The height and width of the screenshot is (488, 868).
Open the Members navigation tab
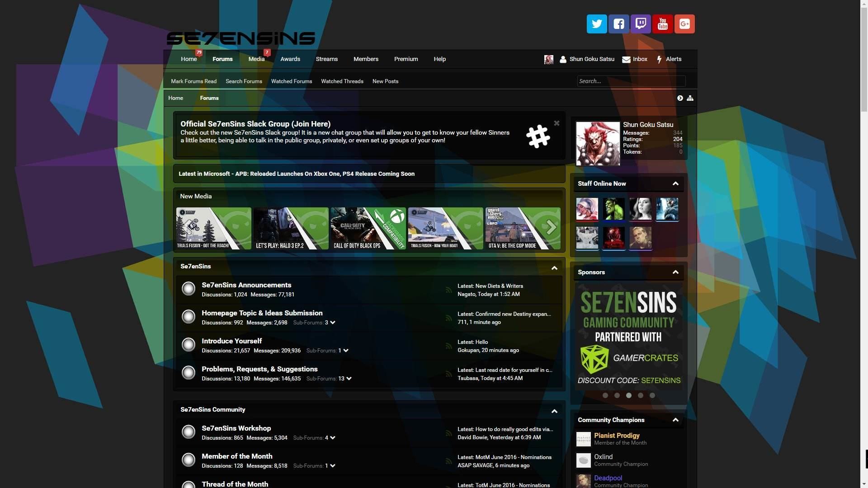(366, 59)
